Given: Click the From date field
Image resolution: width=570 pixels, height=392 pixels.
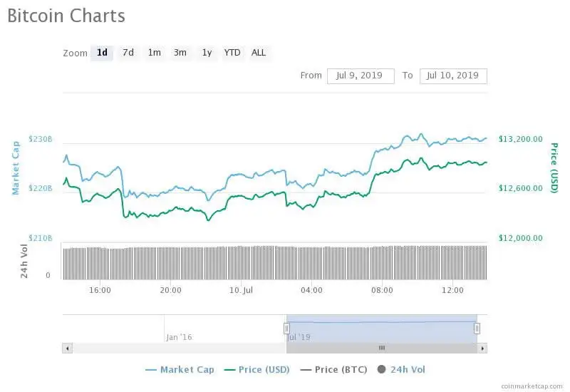Looking at the screenshot, I should point(361,76).
